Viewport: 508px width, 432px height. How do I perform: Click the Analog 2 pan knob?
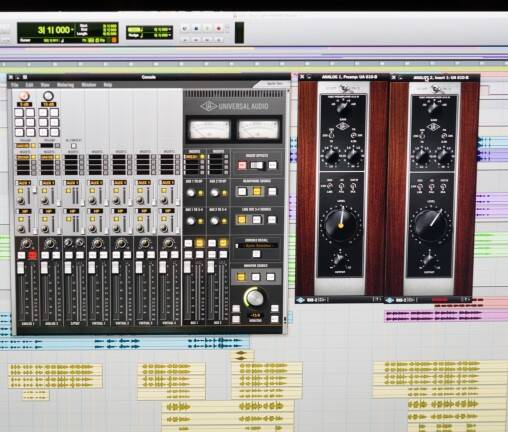click(50, 244)
